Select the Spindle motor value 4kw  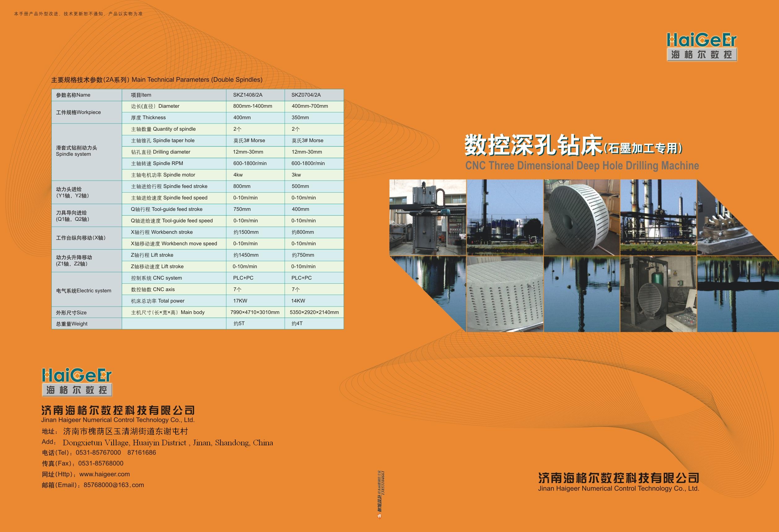tap(238, 175)
